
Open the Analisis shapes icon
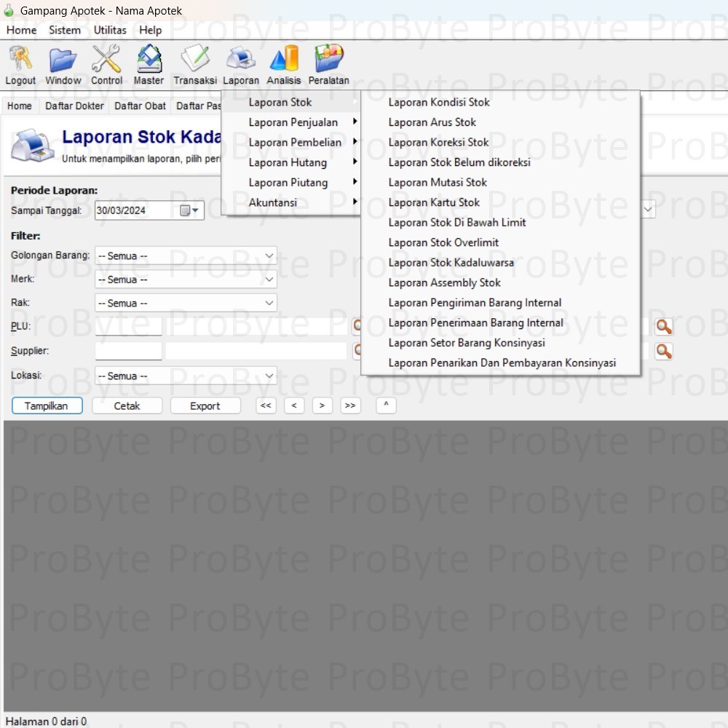[284, 58]
